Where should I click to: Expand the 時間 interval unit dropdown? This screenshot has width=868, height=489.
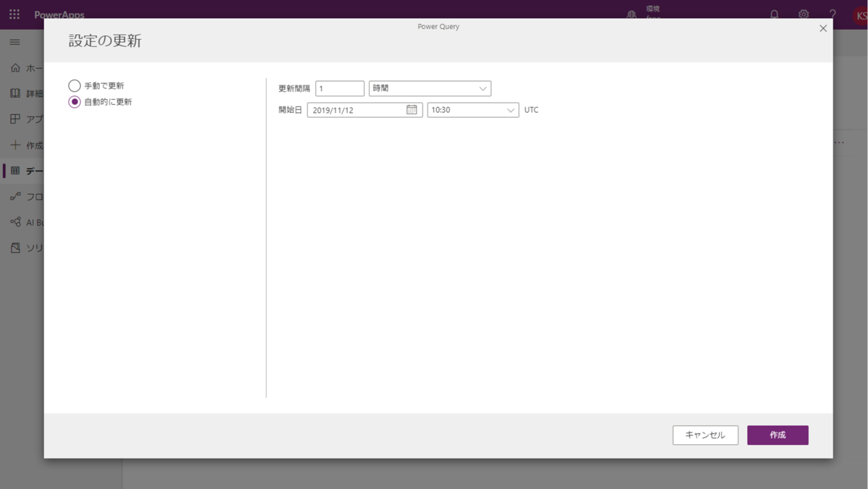430,88
